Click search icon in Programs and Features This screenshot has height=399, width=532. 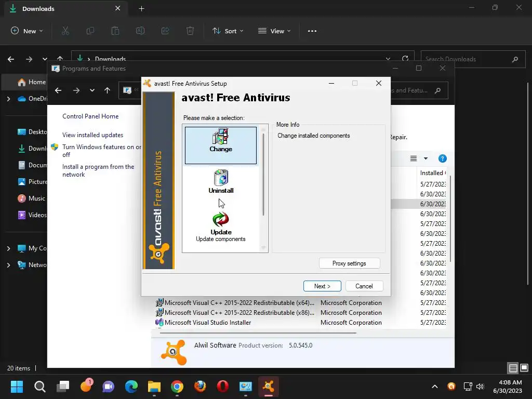[437, 90]
